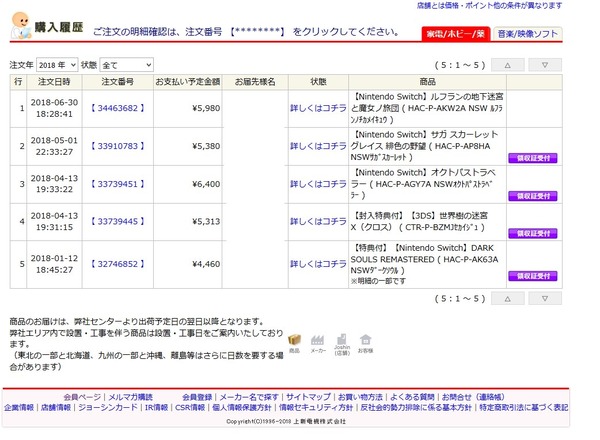Click the メーカー factory icon
This screenshot has height=440, width=600.
pyautogui.click(x=318, y=340)
